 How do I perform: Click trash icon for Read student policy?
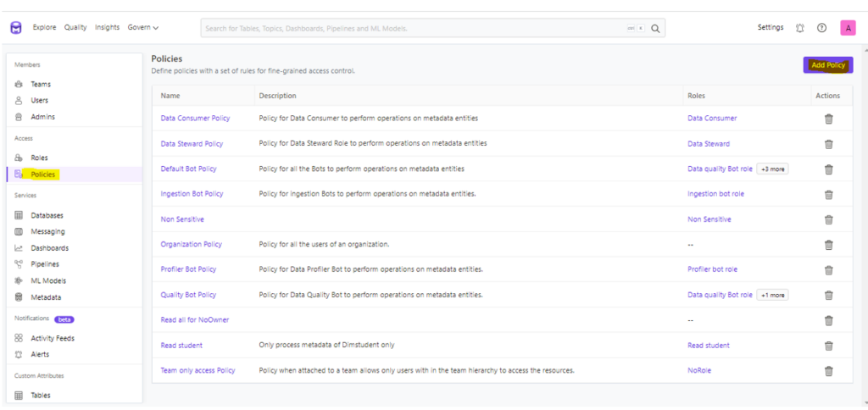coord(828,346)
